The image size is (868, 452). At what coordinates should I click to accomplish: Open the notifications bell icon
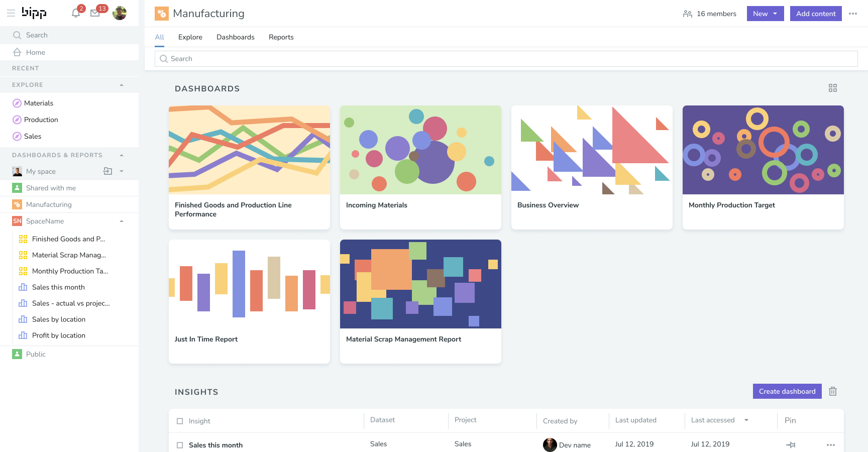(76, 13)
